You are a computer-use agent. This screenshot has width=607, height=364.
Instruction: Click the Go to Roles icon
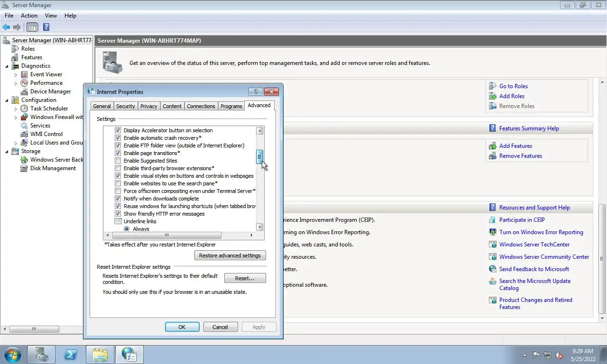(x=492, y=86)
